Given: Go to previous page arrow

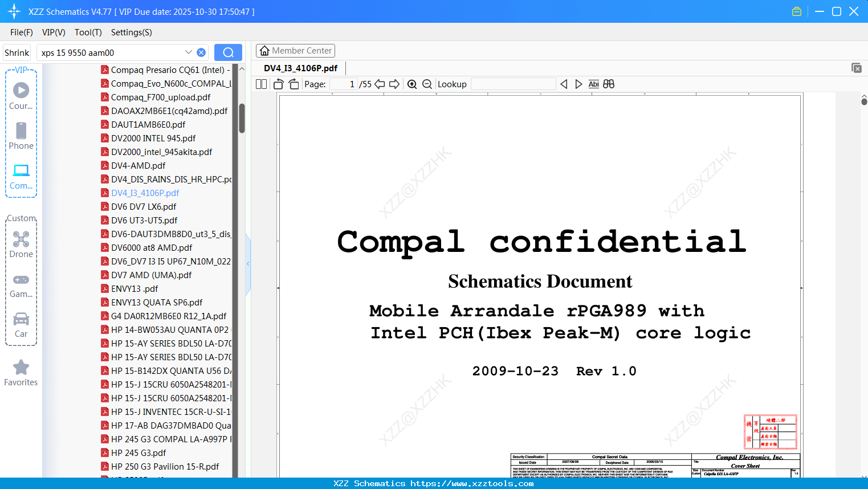Looking at the screenshot, I should (x=380, y=84).
